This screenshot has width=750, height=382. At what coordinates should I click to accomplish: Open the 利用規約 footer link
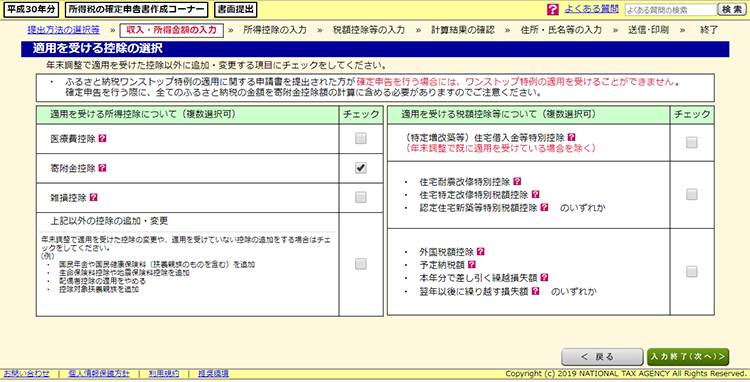coord(164,374)
